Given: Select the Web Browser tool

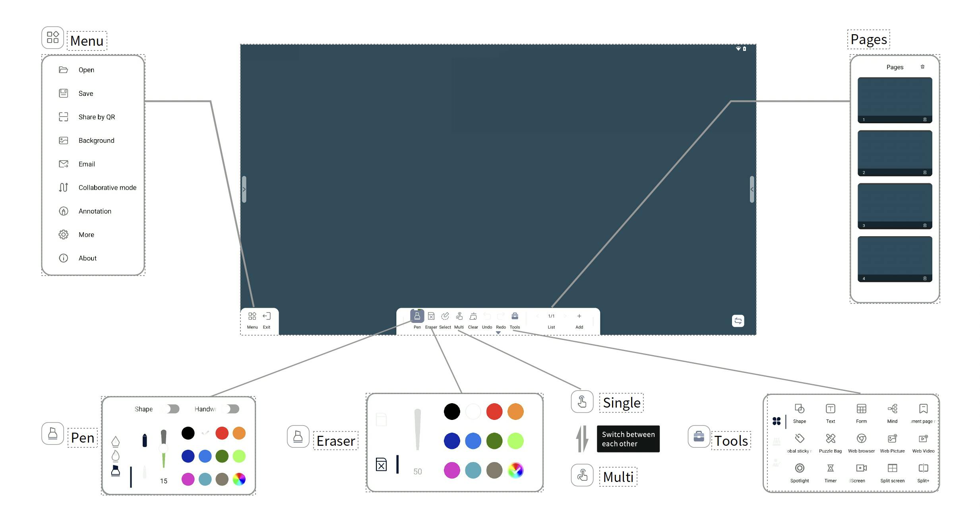Looking at the screenshot, I should point(860,442).
